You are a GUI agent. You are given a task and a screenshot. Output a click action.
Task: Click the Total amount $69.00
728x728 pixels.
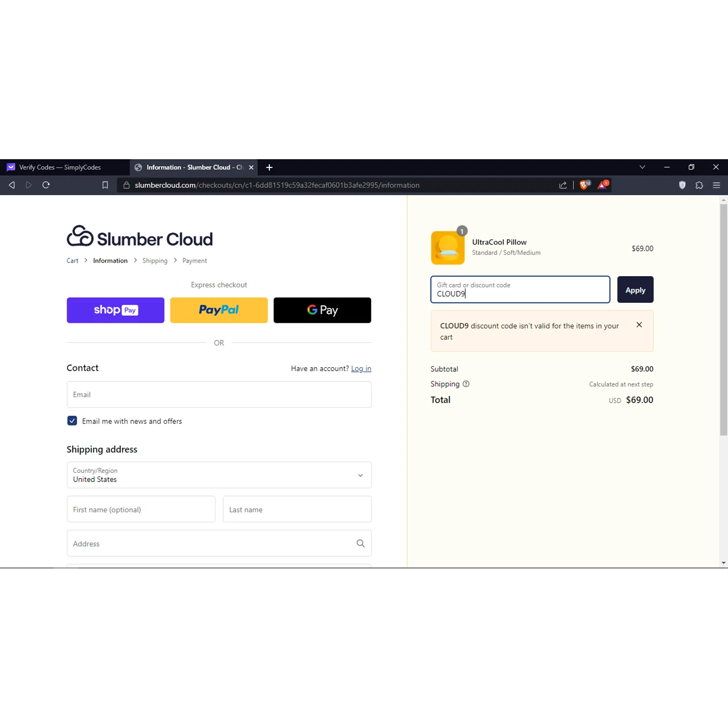point(639,400)
